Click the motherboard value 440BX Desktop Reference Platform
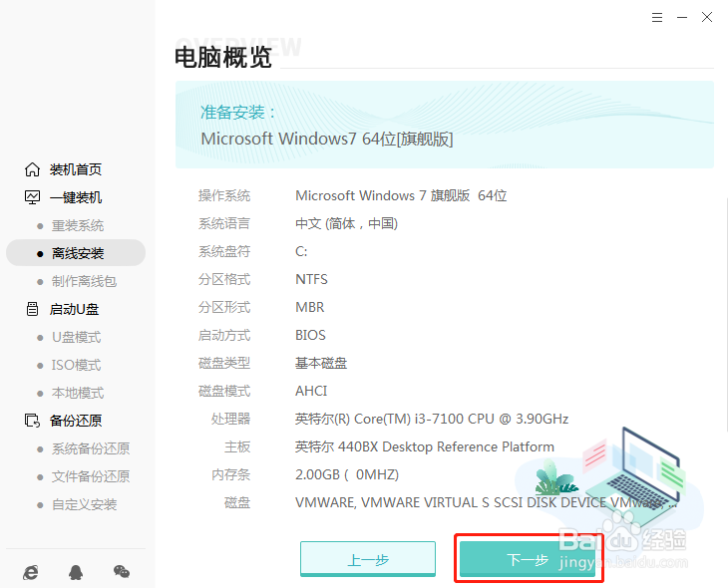This screenshot has height=588, width=728. coord(425,446)
